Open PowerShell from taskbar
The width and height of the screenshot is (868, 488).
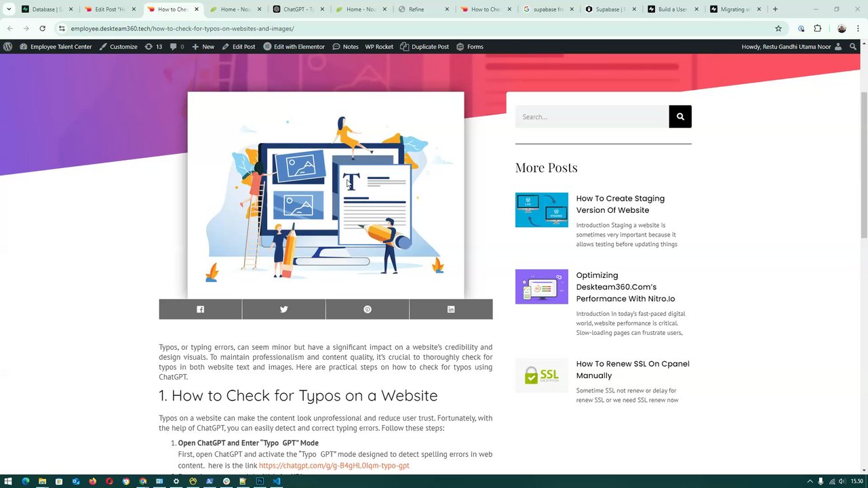210,481
